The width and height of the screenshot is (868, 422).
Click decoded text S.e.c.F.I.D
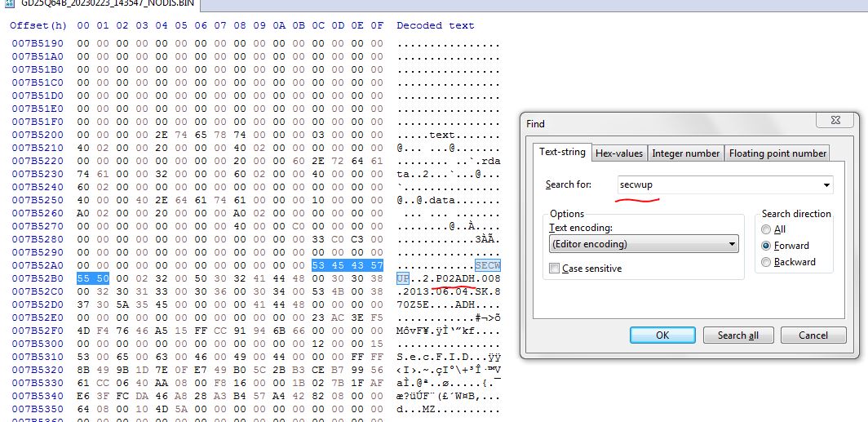[x=432, y=357]
